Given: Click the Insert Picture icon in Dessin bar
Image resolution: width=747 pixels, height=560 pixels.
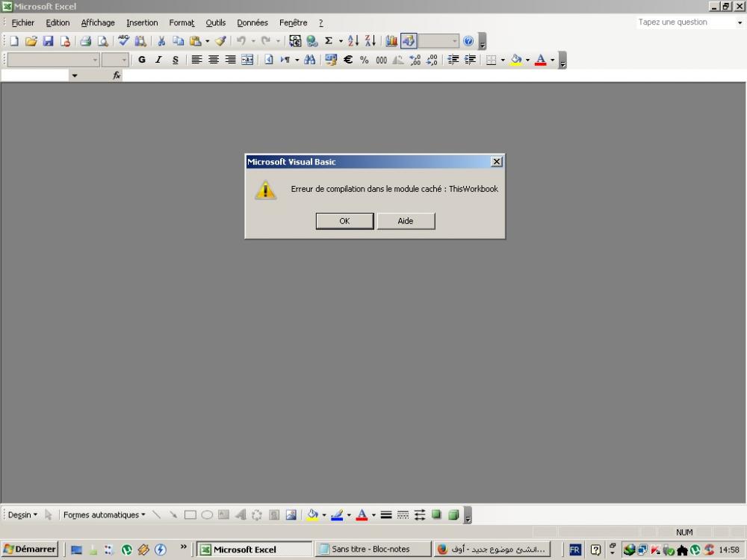Looking at the screenshot, I should click(291, 514).
